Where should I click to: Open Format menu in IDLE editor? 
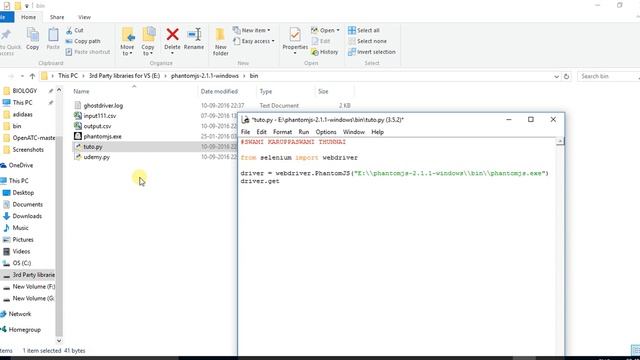pyautogui.click(x=282, y=132)
